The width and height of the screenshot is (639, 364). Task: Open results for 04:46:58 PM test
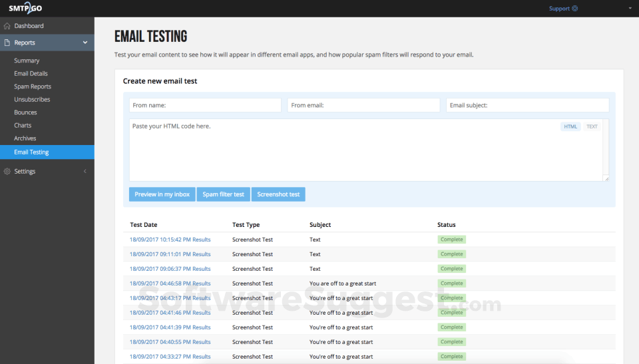[170, 283]
